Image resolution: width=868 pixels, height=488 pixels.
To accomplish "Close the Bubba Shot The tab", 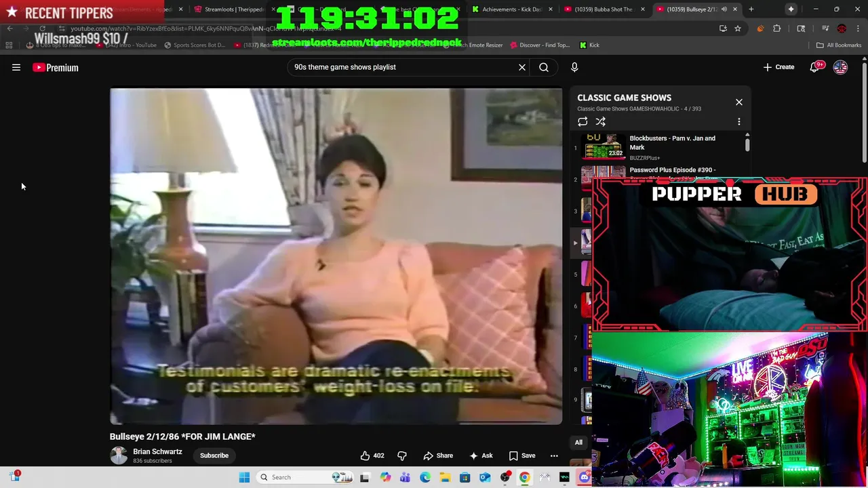I will [x=642, y=9].
